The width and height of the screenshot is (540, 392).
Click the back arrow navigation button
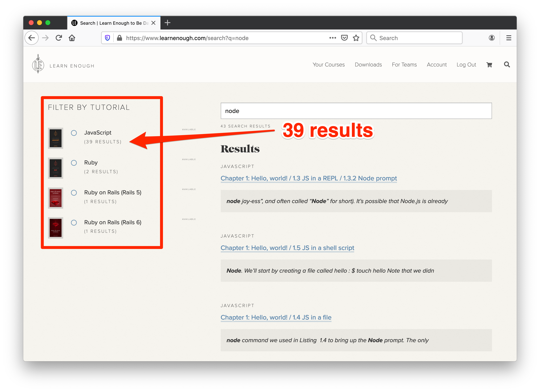[x=32, y=38]
